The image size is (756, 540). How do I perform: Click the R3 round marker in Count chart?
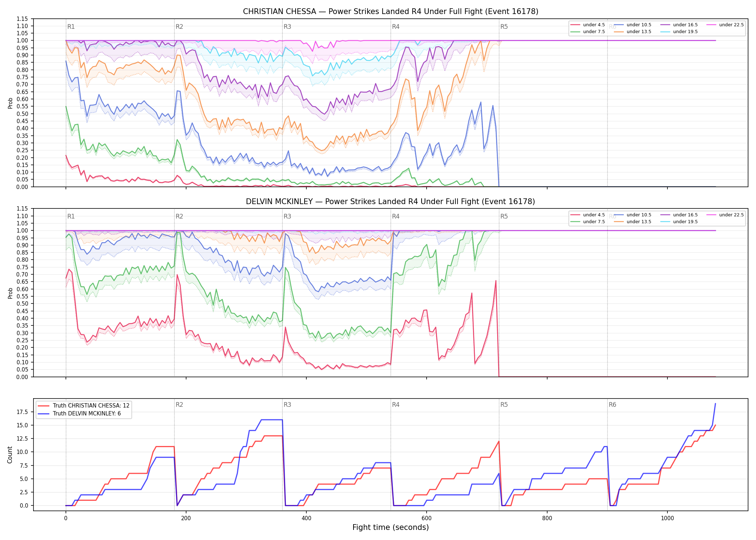287,405
